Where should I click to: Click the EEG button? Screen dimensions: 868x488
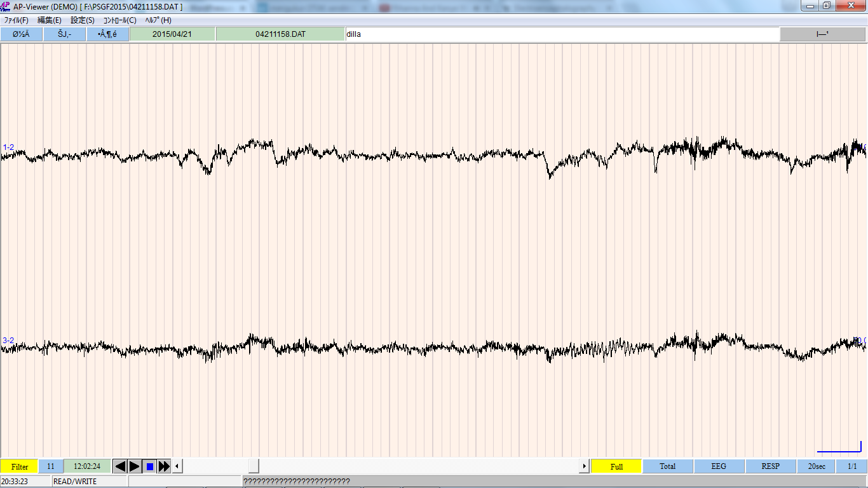719,466
